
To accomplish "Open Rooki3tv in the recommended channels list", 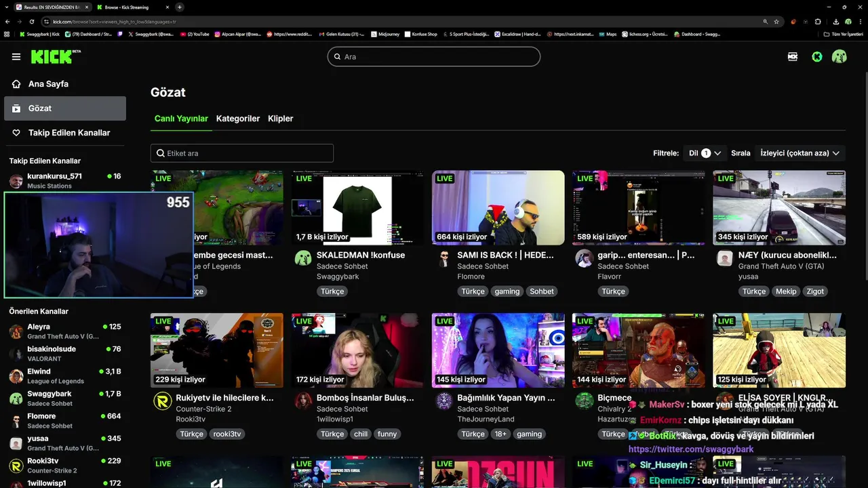I will pos(65,466).
